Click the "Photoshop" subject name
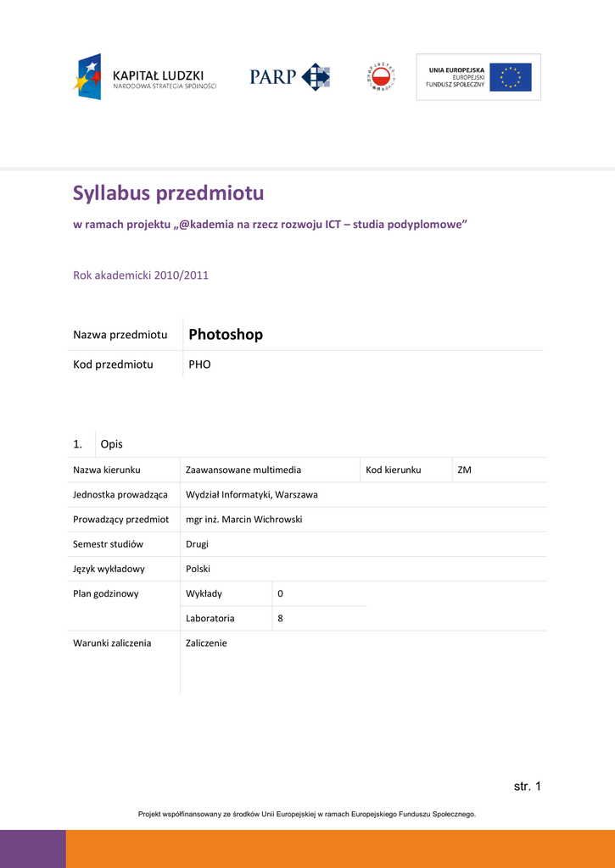Image resolution: width=615 pixels, height=868 pixels. coord(226,335)
